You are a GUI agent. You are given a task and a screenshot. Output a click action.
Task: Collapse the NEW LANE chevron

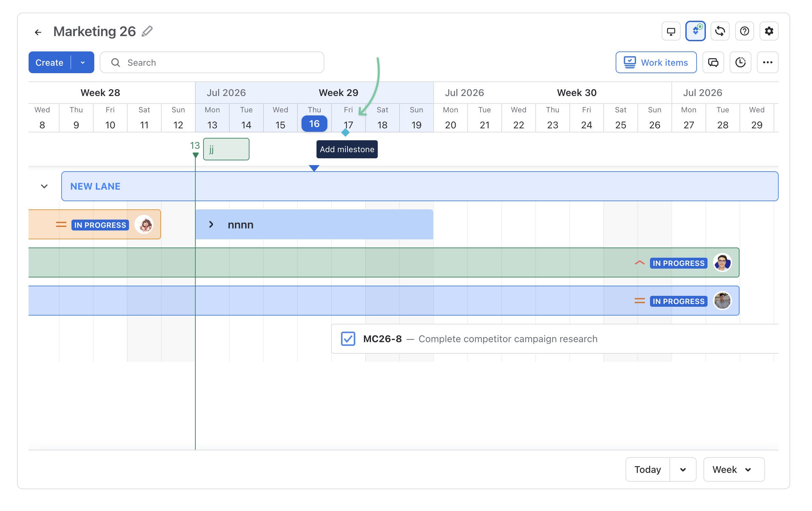(44, 186)
